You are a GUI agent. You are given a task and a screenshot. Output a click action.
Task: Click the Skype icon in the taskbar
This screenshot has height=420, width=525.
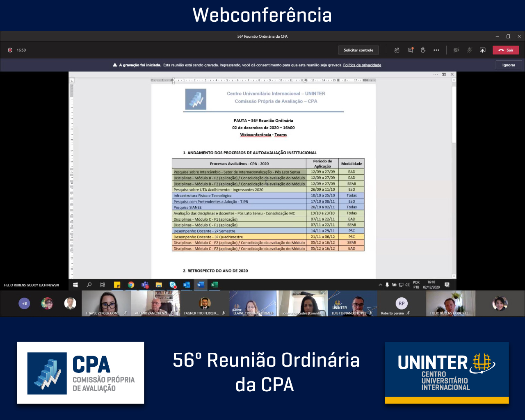coord(173,285)
